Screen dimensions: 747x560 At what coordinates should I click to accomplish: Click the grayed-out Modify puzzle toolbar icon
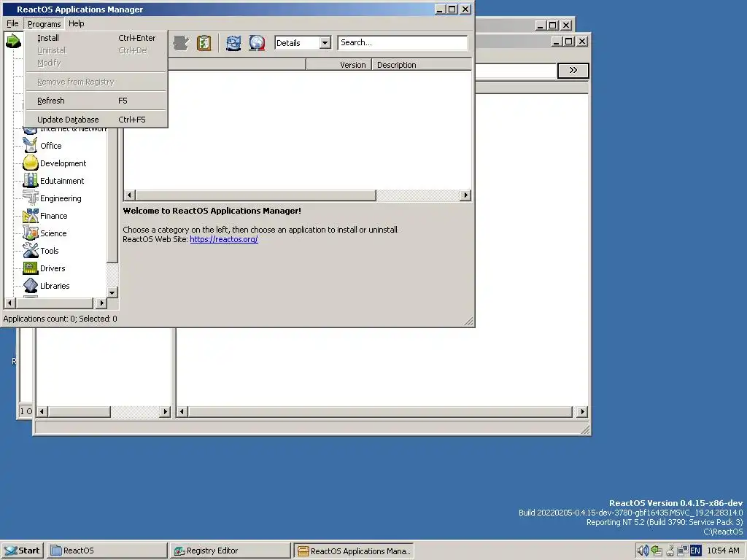[181, 43]
